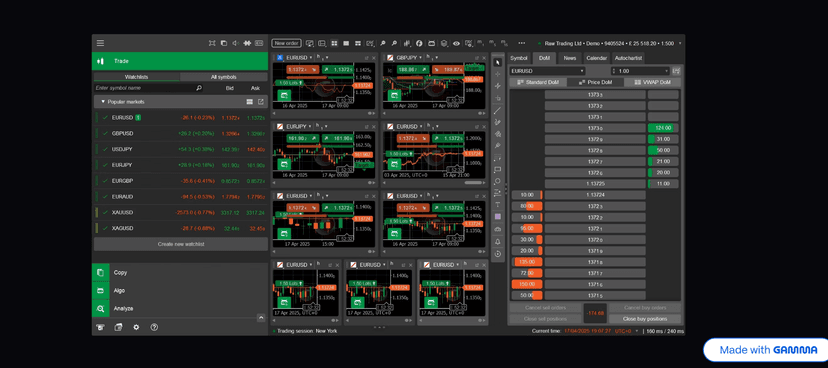Select the GBPUSD watchlist row
Screen dimensions: 828x368
[x=181, y=134]
